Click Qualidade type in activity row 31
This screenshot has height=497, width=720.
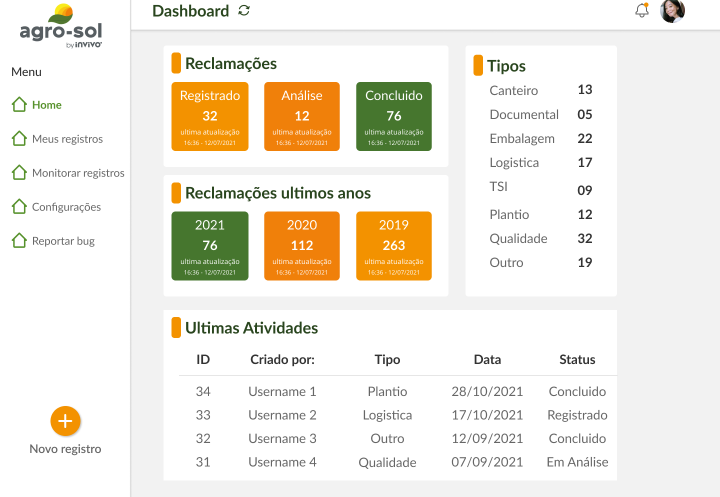pyautogui.click(x=387, y=462)
